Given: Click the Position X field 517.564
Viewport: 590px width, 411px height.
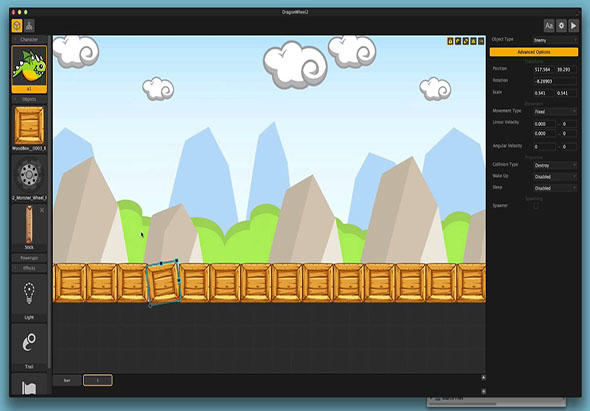Looking at the screenshot, I should (x=543, y=70).
